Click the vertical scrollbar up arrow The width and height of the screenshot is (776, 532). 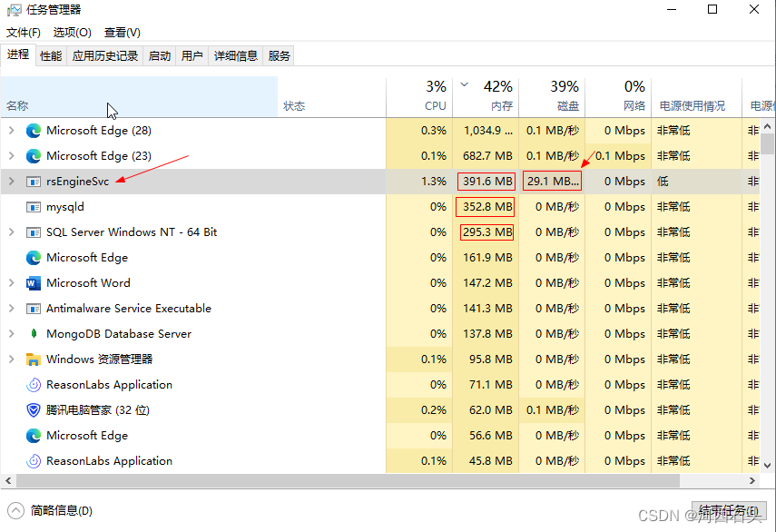pyautogui.click(x=767, y=127)
